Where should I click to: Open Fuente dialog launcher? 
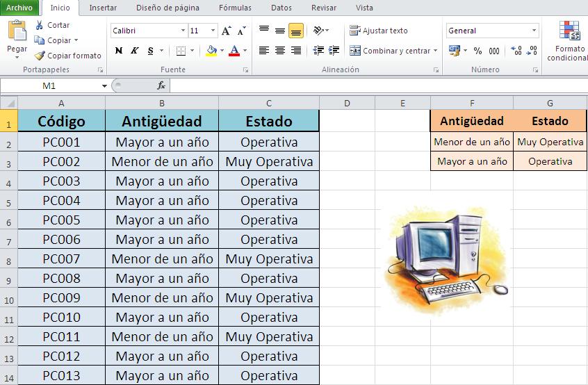coord(245,70)
